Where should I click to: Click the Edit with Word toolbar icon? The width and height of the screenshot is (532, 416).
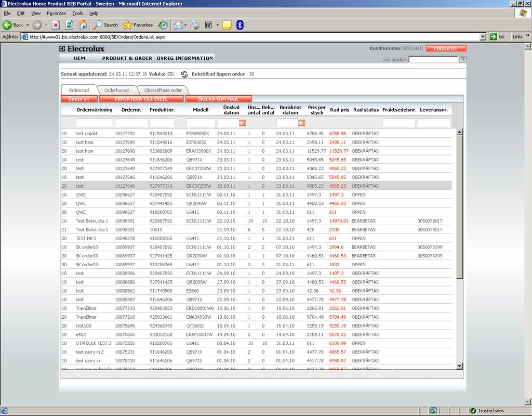click(208, 25)
